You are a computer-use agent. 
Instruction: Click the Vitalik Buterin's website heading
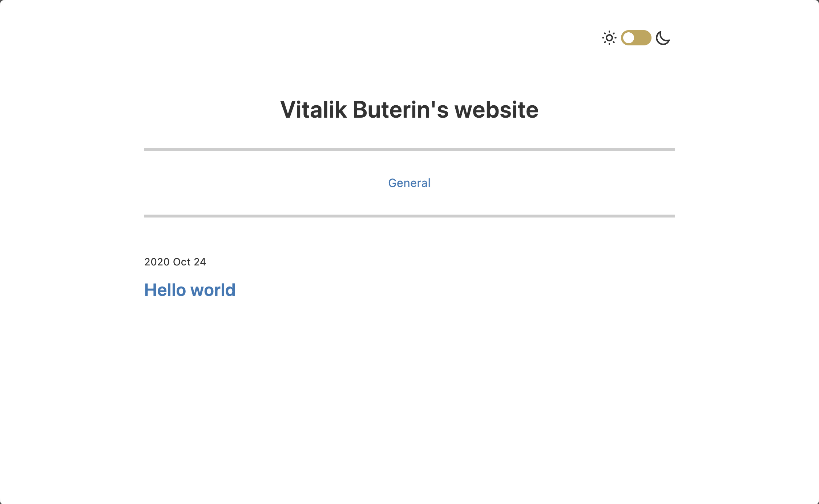pos(409,109)
